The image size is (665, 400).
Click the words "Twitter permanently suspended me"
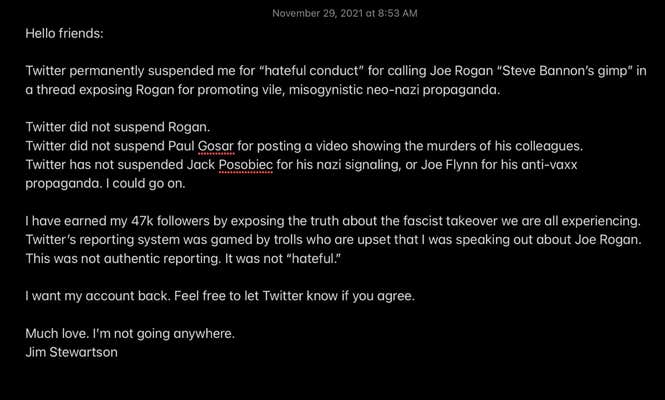(125, 71)
